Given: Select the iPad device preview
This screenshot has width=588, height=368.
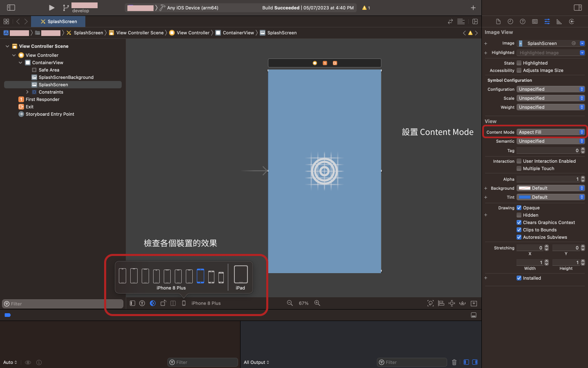Looking at the screenshot, I should [241, 276].
